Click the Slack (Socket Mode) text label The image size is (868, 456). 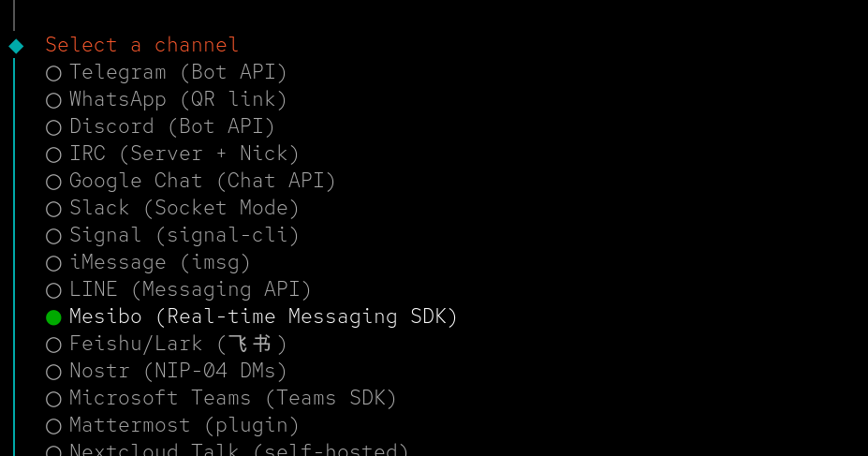click(x=184, y=208)
